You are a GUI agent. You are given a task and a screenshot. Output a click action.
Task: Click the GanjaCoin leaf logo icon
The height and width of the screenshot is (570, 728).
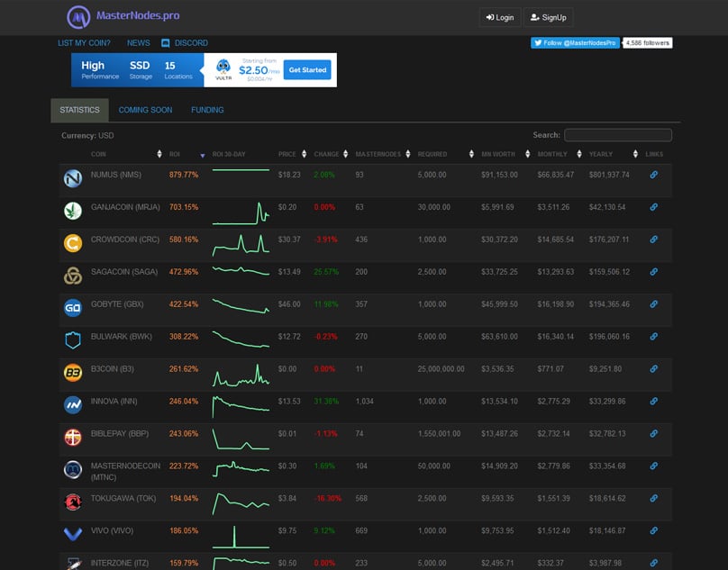[73, 211]
